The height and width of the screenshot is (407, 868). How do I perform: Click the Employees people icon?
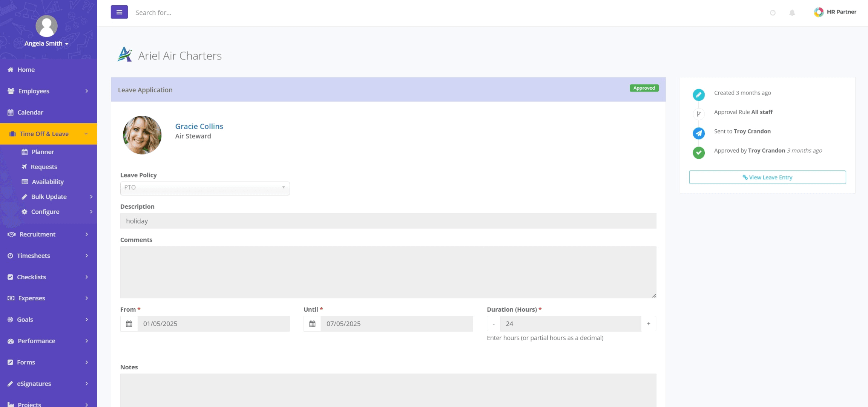(11, 91)
